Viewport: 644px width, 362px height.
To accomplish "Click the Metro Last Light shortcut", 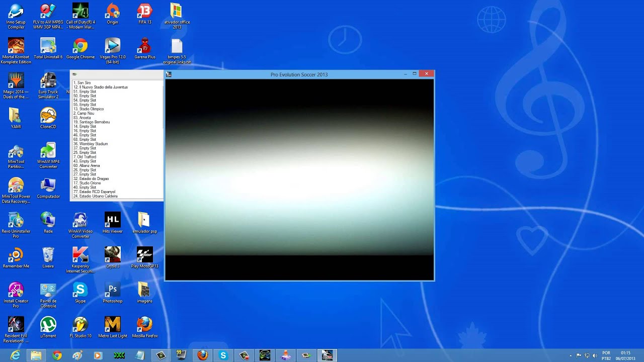I will click(113, 327).
